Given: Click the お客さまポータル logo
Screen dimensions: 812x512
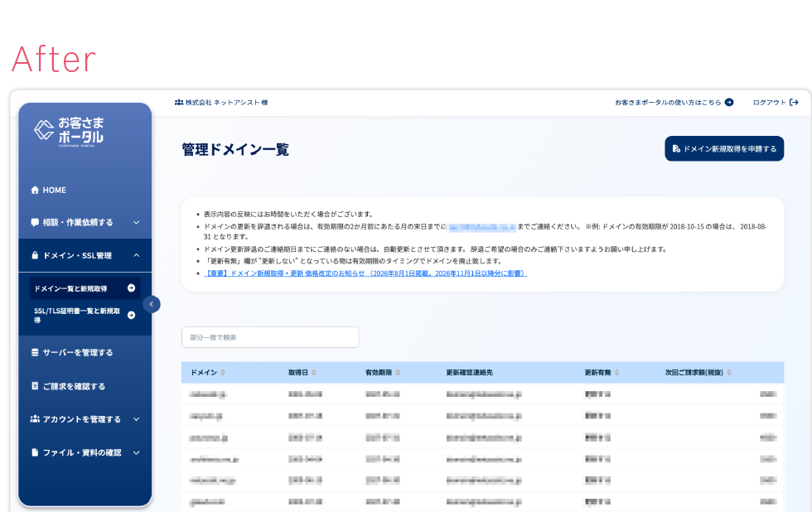Looking at the screenshot, I should coord(68,132).
